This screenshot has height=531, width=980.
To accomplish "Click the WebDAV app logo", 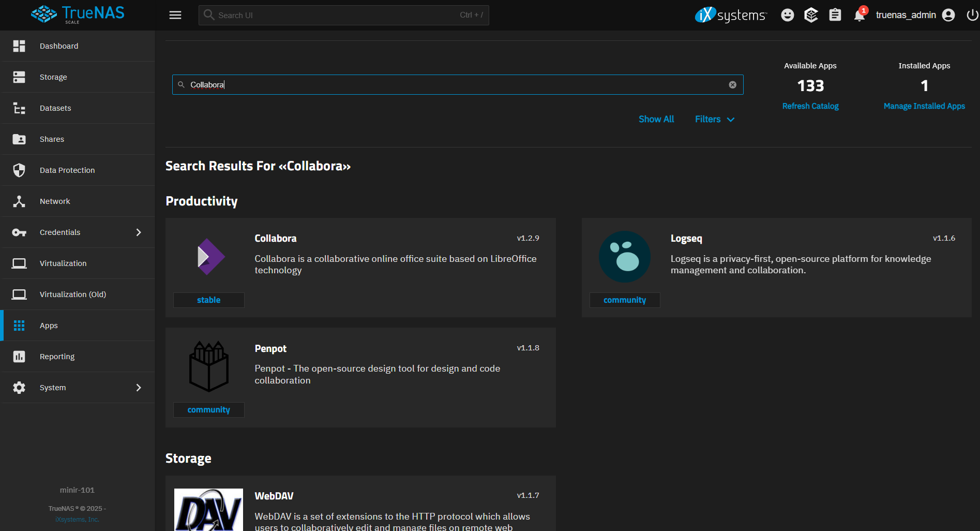I will tap(209, 509).
